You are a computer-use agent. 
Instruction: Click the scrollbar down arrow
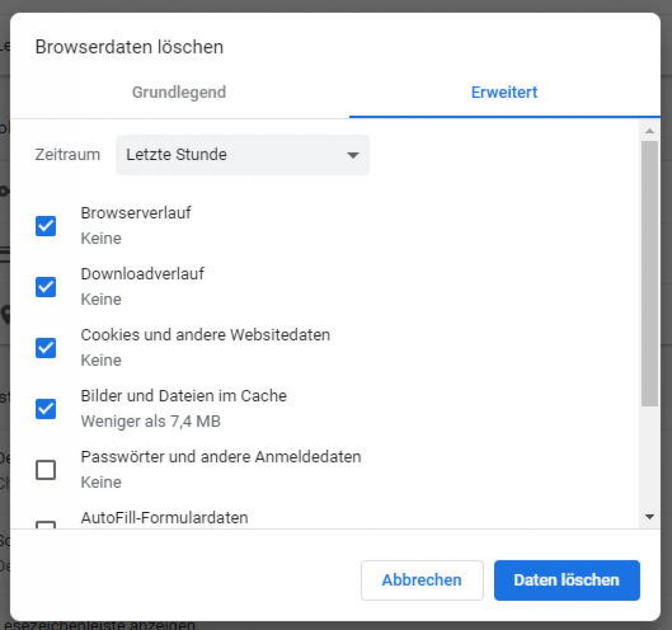[650, 517]
